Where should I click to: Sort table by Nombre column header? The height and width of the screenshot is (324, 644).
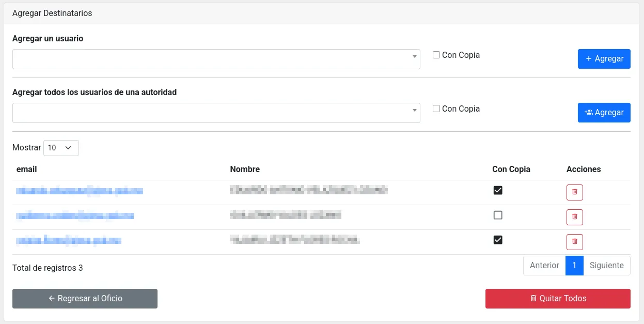pos(245,169)
